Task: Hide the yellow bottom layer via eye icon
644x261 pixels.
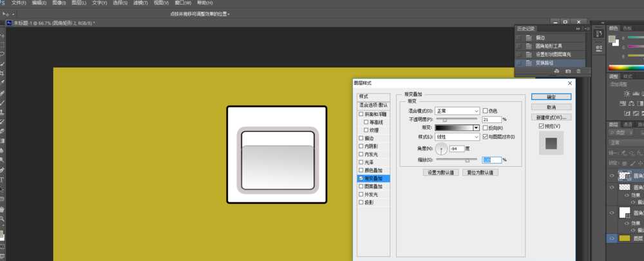Action: point(612,238)
